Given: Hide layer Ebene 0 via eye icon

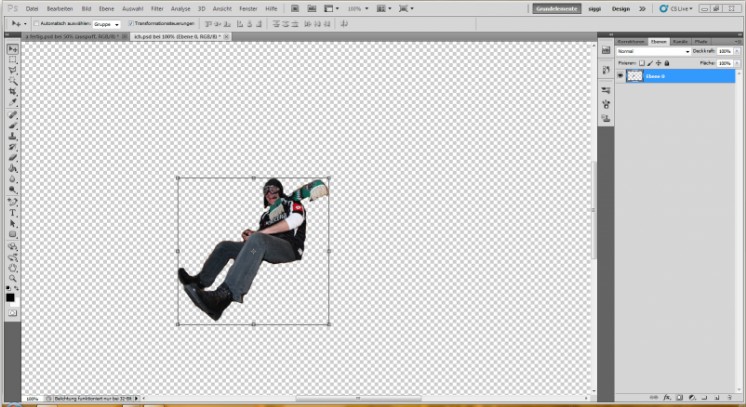Looking at the screenshot, I should [620, 76].
